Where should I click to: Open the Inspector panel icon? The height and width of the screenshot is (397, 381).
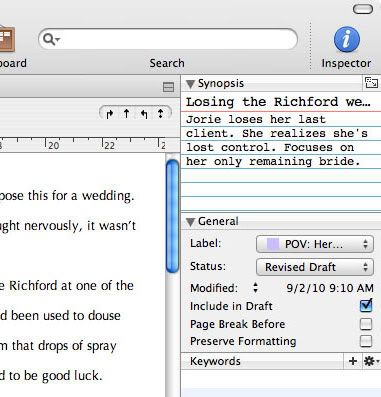tap(347, 40)
